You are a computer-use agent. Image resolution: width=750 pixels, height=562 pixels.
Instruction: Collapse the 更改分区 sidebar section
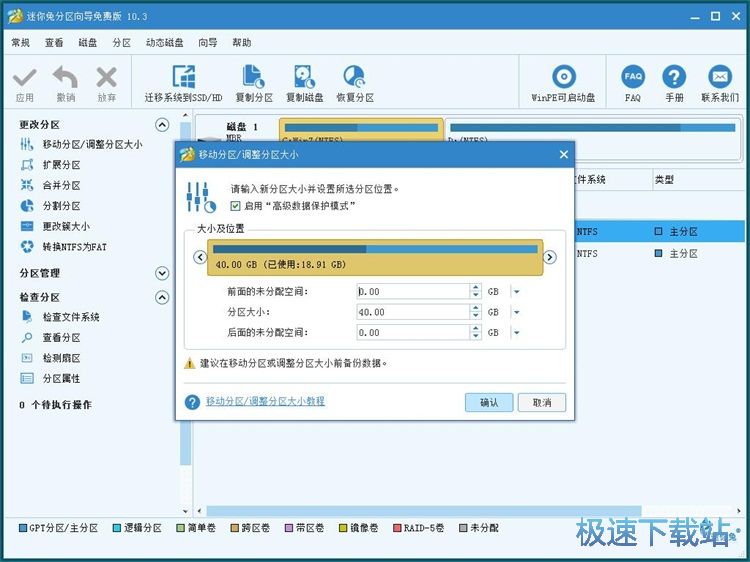point(162,125)
